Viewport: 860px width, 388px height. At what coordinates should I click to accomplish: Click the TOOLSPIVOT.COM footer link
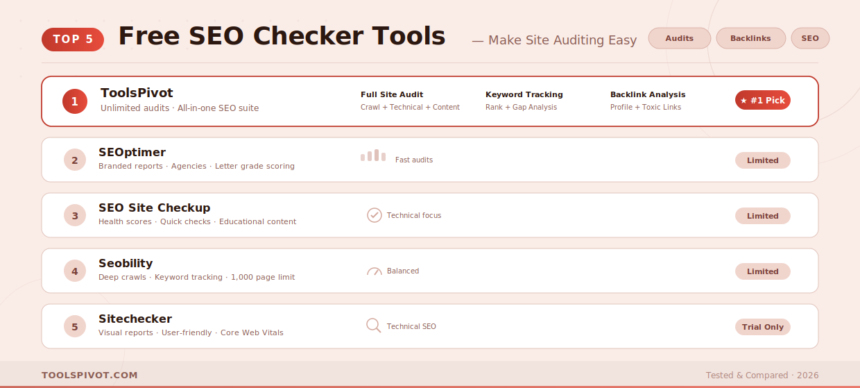point(89,375)
